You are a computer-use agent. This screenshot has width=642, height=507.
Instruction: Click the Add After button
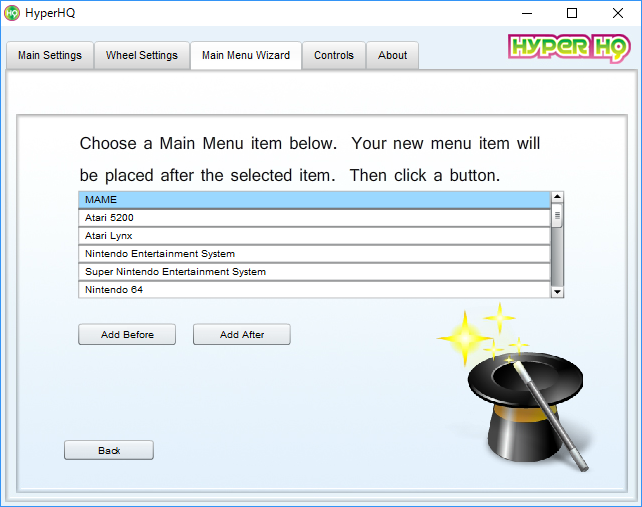pyautogui.click(x=242, y=335)
